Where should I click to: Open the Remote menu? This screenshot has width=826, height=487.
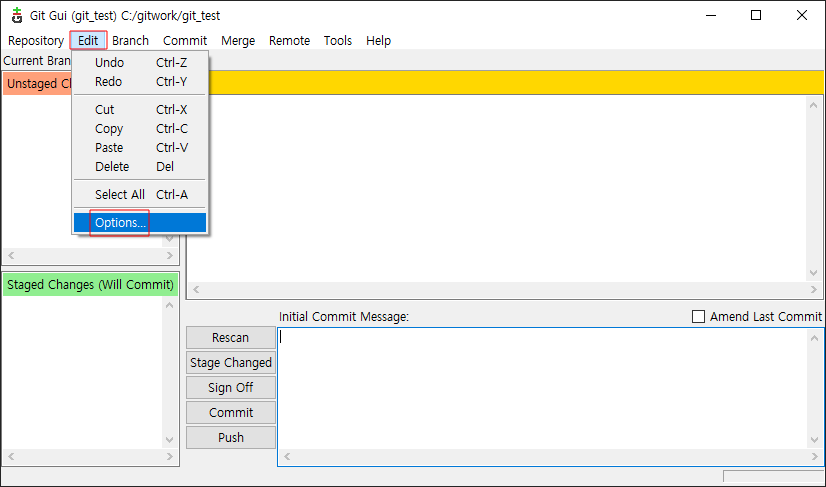click(289, 41)
